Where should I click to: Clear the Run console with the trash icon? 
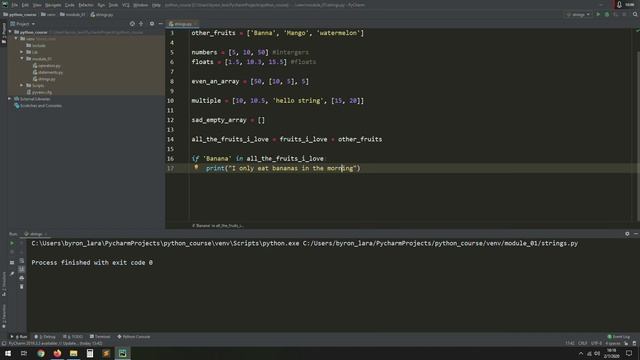pyautogui.click(x=22, y=287)
